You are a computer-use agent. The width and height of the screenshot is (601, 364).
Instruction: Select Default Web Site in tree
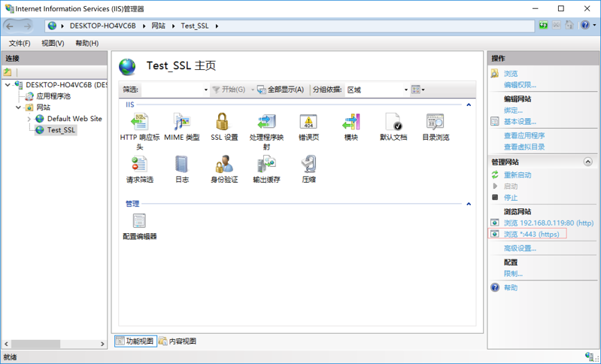(74, 119)
